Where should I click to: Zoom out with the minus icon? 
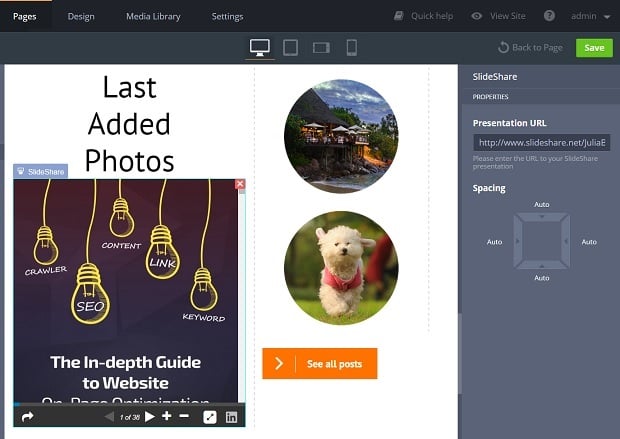coord(184,417)
